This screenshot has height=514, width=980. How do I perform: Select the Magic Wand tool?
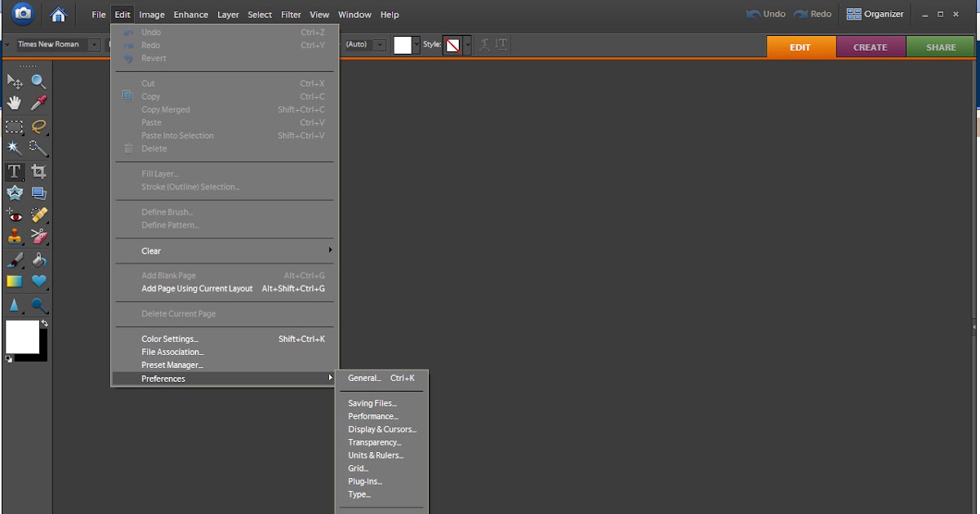[x=15, y=148]
